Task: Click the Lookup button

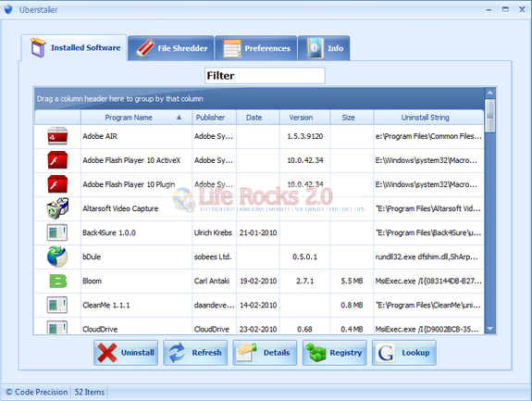Action: pyautogui.click(x=404, y=353)
